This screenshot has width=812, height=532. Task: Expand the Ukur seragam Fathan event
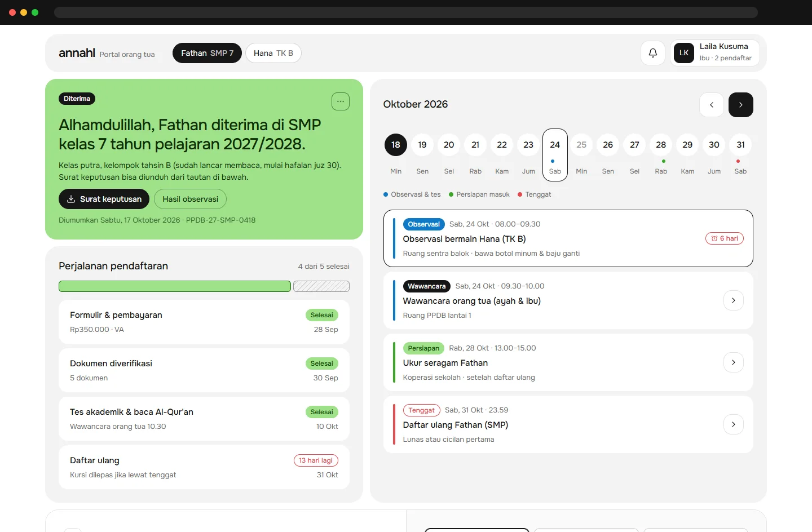734,362
